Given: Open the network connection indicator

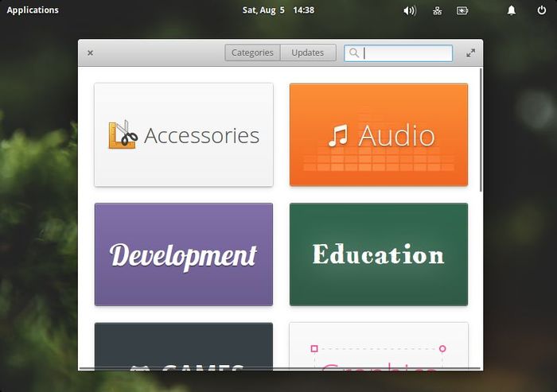Looking at the screenshot, I should (437, 10).
